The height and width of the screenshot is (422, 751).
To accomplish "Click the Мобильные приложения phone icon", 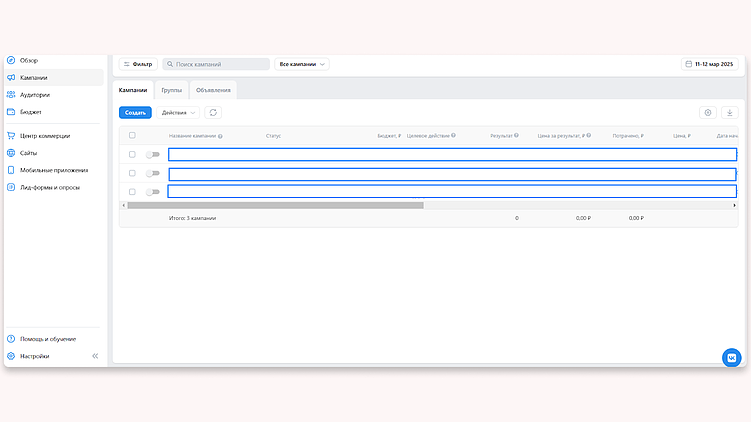I will click(11, 171).
